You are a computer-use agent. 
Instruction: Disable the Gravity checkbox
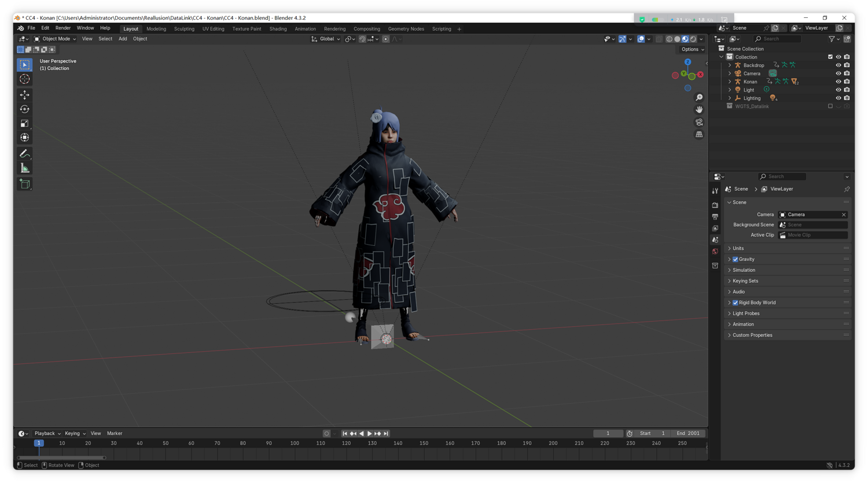pos(735,260)
